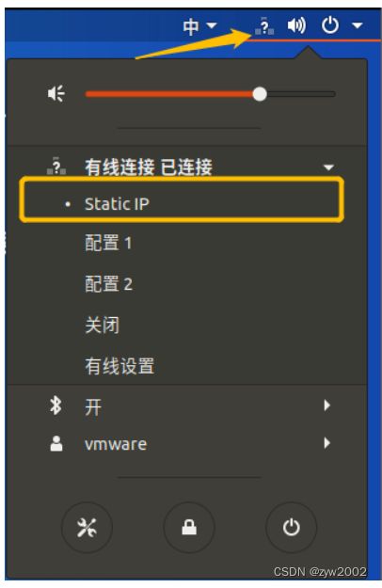This screenshot has height=588, width=382.
Task: Switch to network profile 配置 2
Action: [109, 283]
